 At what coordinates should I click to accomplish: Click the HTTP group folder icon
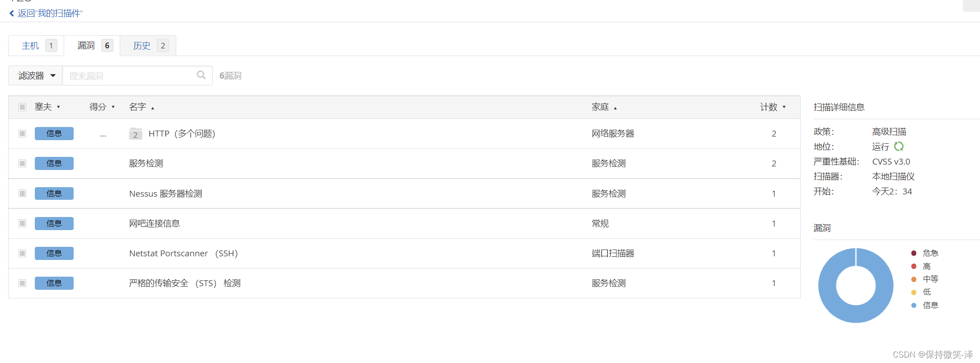[136, 134]
